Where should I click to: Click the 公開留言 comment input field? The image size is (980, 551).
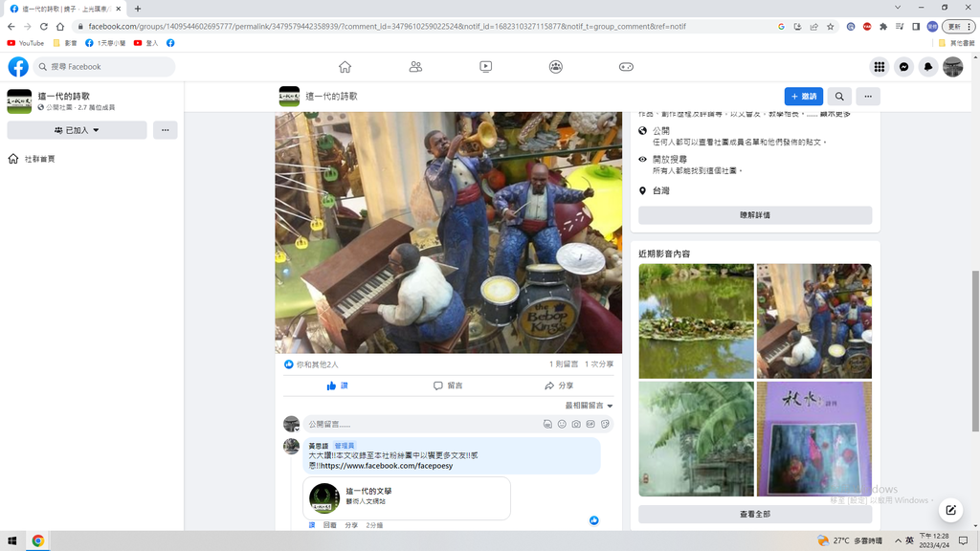click(x=421, y=424)
